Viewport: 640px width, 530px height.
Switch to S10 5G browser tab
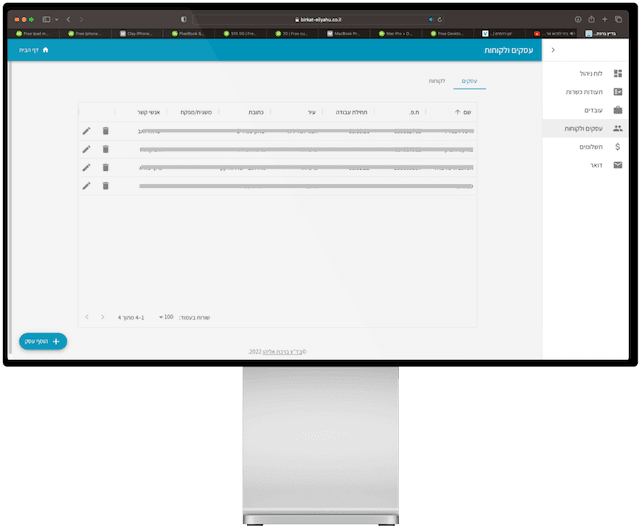(x=240, y=33)
